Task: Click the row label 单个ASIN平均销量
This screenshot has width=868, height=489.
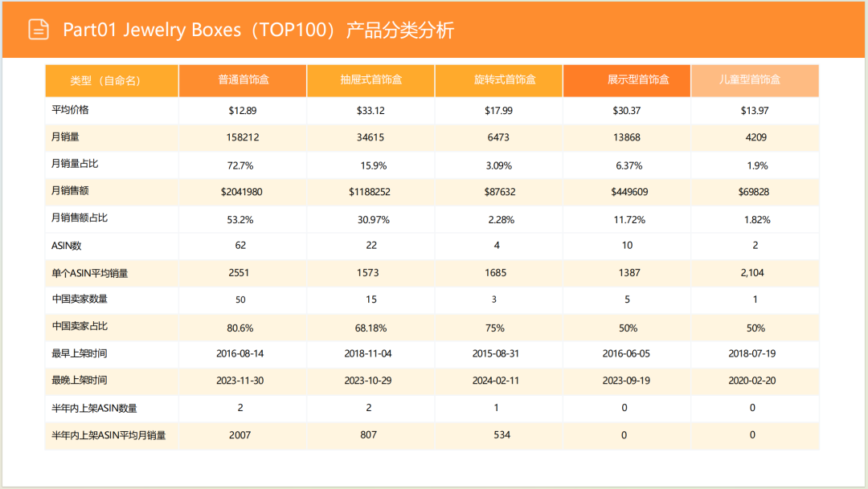Action: pos(90,273)
